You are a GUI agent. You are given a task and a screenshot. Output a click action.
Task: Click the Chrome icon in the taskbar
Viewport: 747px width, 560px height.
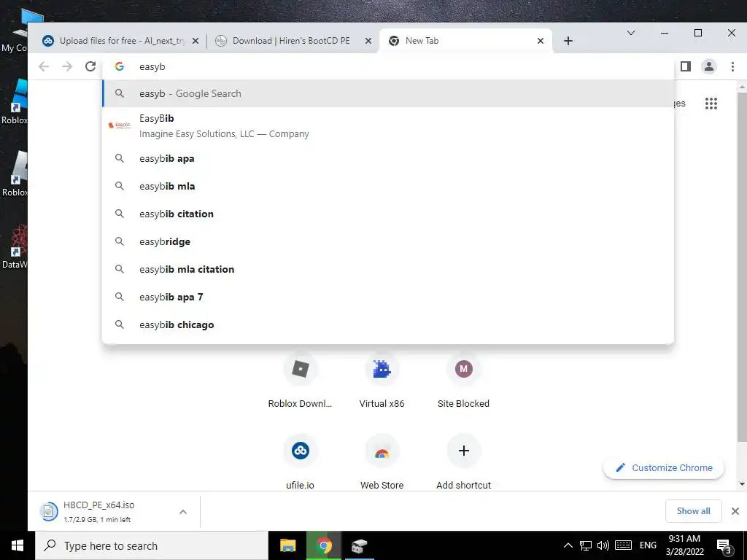[324, 545]
